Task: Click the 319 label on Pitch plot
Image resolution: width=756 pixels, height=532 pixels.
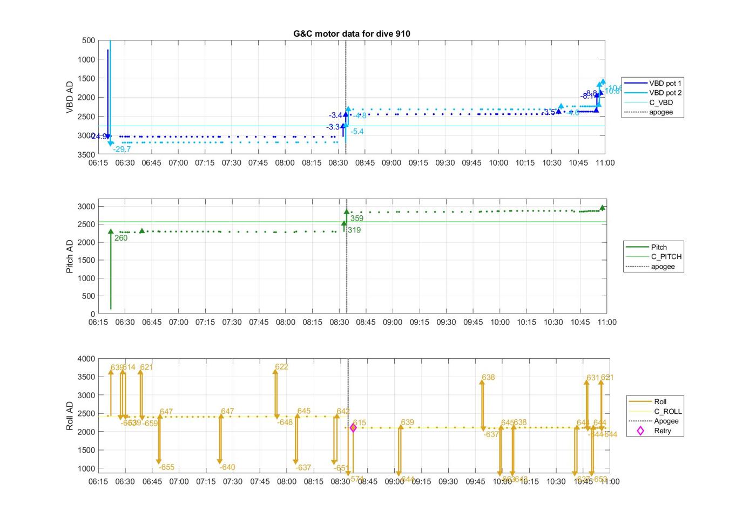Action: point(354,230)
